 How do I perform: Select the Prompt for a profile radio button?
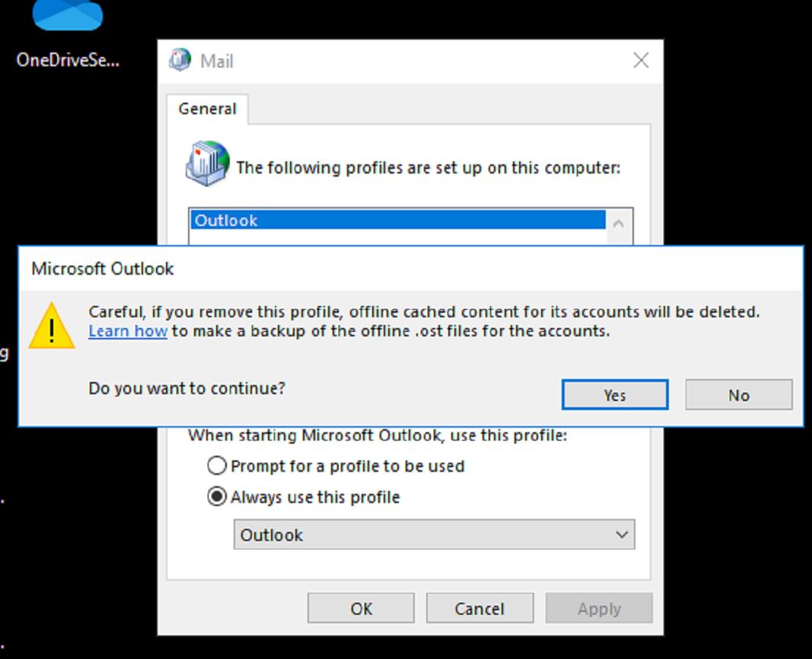216,466
